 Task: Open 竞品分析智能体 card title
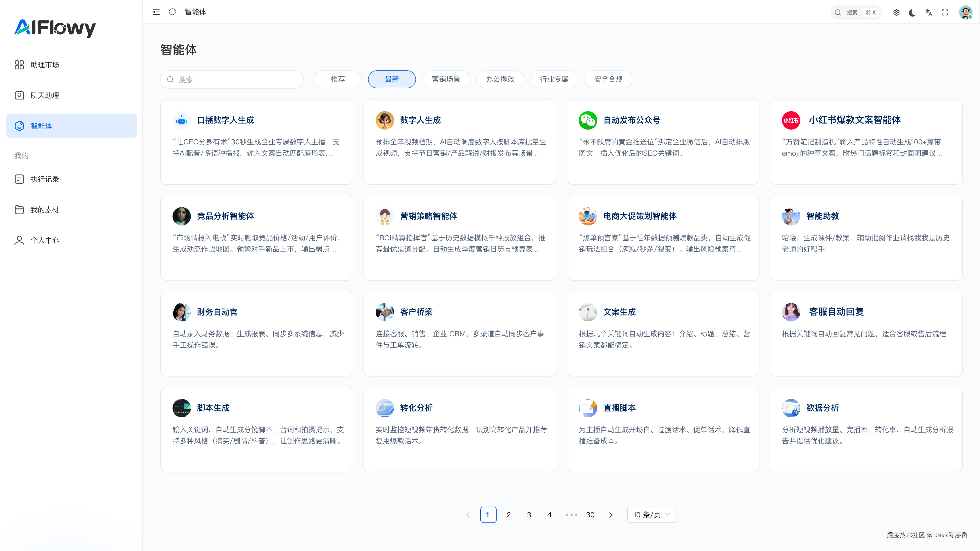pos(226,216)
